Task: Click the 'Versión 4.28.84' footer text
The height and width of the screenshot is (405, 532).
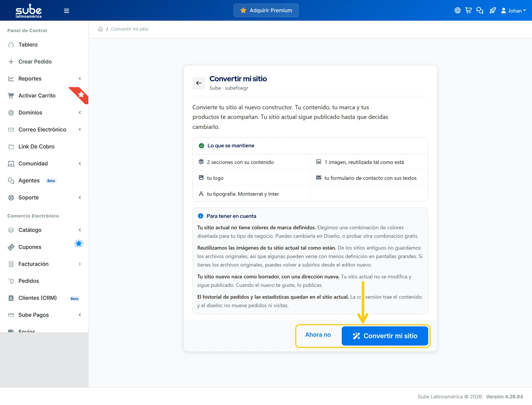Action: coord(504,397)
